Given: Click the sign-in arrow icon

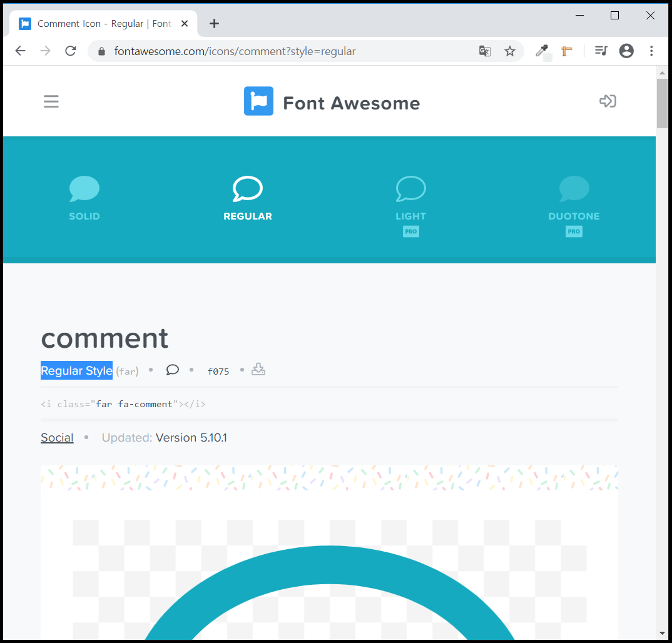Looking at the screenshot, I should [608, 101].
